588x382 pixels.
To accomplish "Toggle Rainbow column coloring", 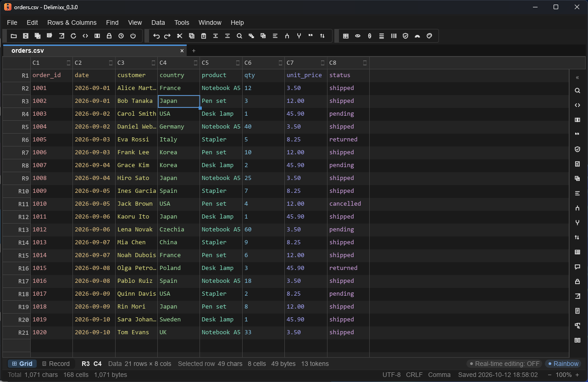I will 563,364.
